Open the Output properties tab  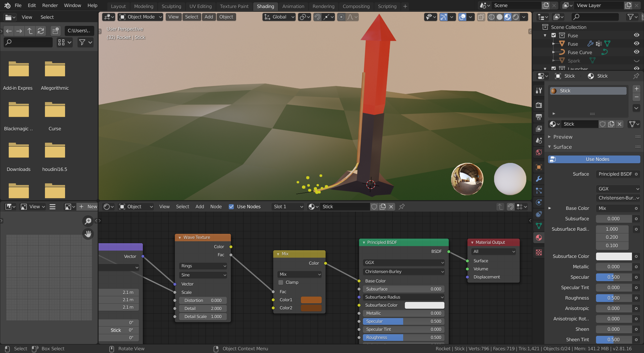pyautogui.click(x=539, y=117)
